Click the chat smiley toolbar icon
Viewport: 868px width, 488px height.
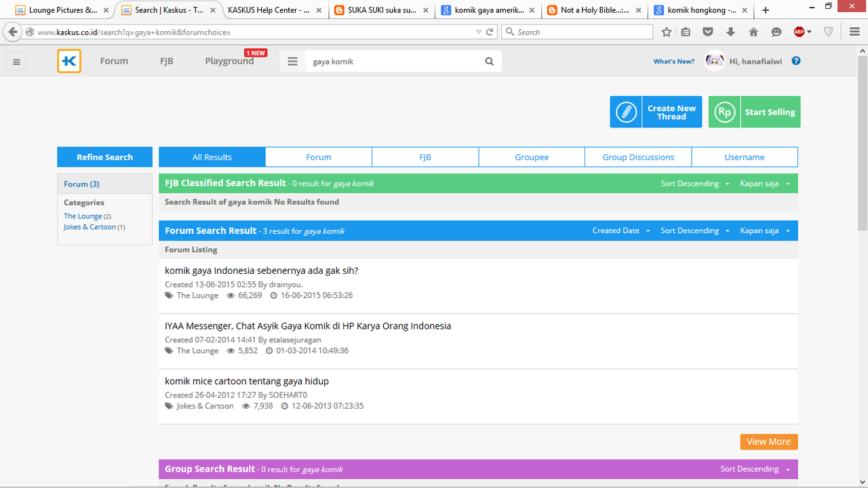[776, 32]
